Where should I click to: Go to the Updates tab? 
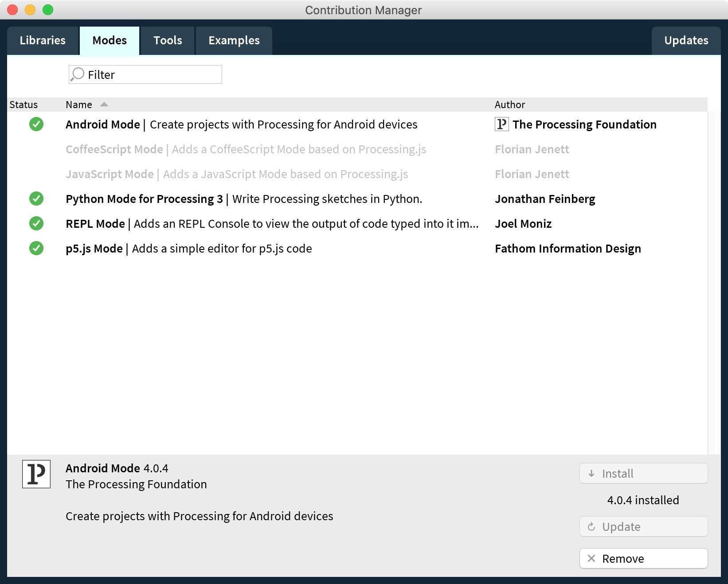686,41
